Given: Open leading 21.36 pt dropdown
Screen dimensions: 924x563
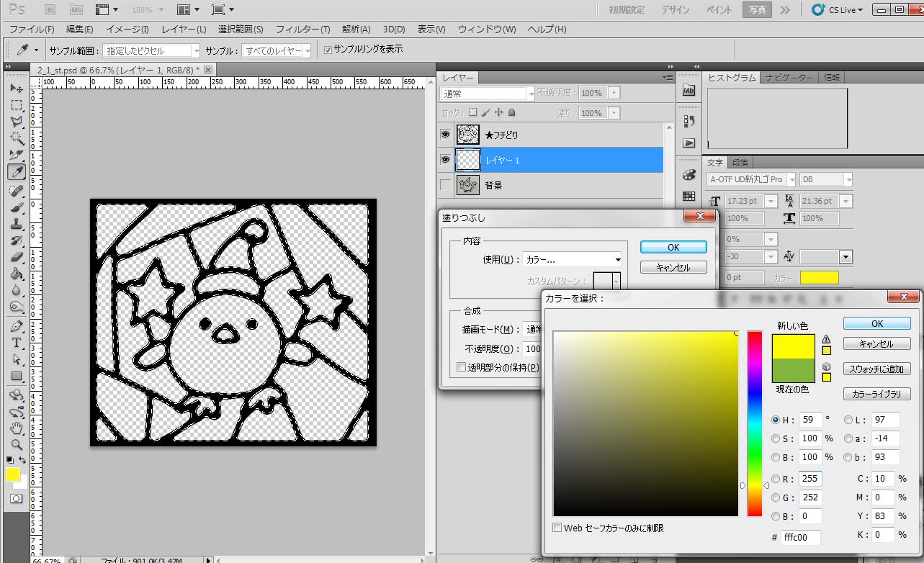Looking at the screenshot, I should pyautogui.click(x=845, y=202).
